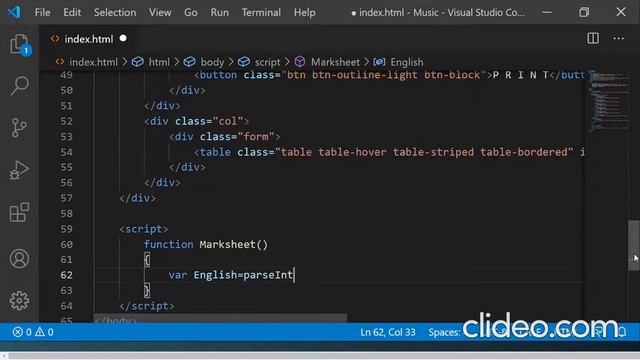The height and width of the screenshot is (360, 640).
Task: Open the Accounts icon in activity bar
Action: 19,258
